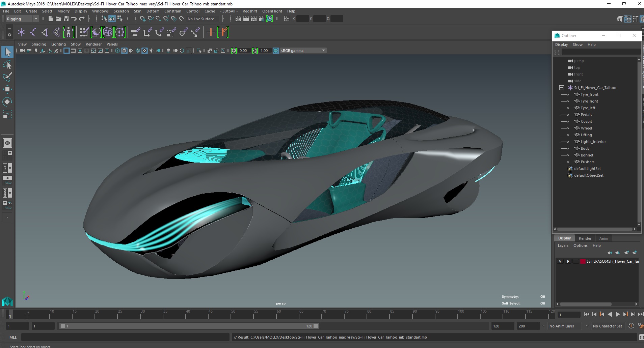644x348 pixels.
Task: Click the Undo arrow icon
Action: pyautogui.click(x=74, y=19)
